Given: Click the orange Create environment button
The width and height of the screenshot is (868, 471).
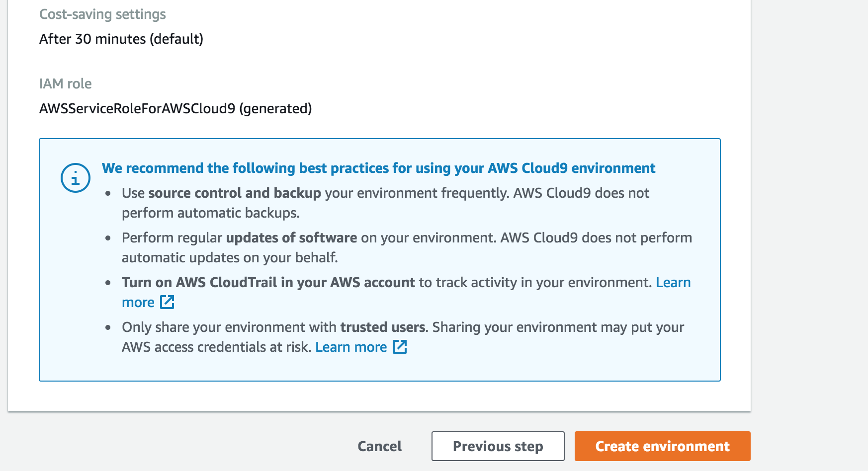Looking at the screenshot, I should tap(662, 446).
